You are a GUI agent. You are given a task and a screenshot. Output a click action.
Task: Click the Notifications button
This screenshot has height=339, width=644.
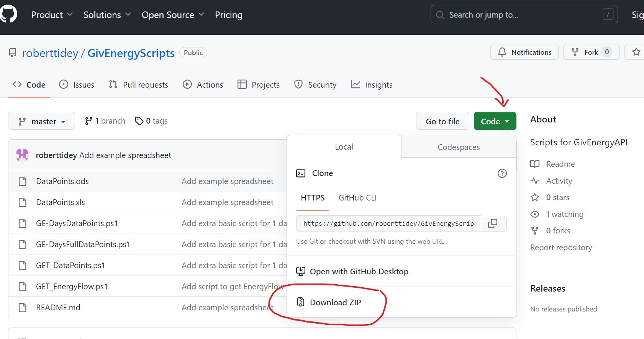524,52
